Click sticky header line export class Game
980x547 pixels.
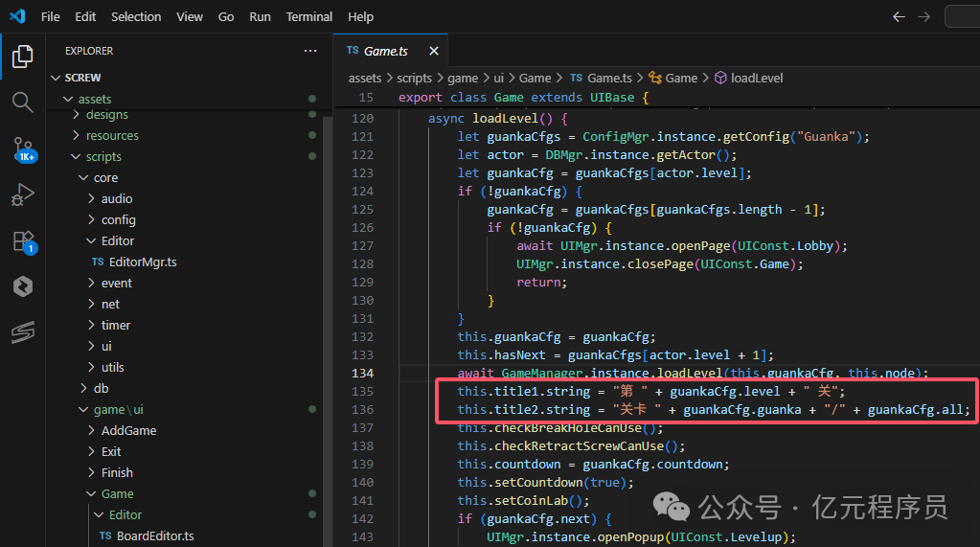(x=524, y=98)
